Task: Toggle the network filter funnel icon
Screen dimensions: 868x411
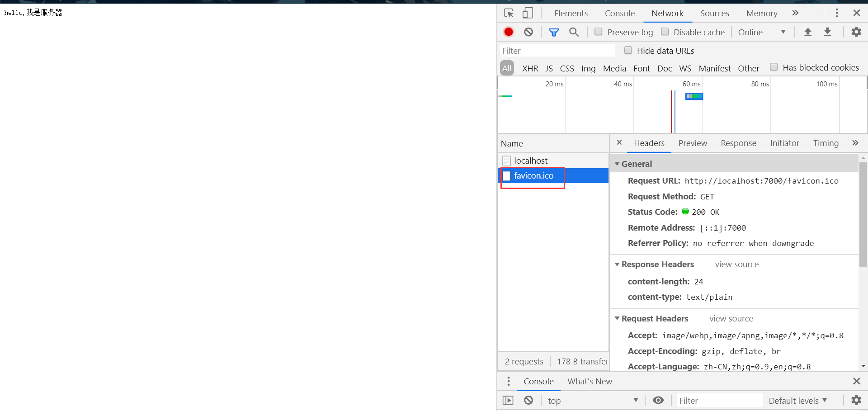Action: (554, 32)
